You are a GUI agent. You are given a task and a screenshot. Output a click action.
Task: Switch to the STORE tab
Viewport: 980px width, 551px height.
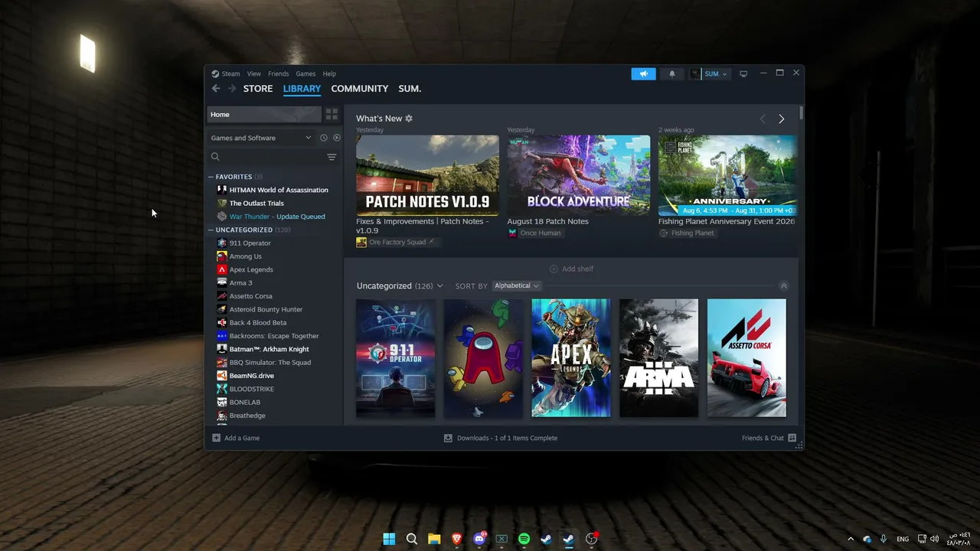pos(258,89)
